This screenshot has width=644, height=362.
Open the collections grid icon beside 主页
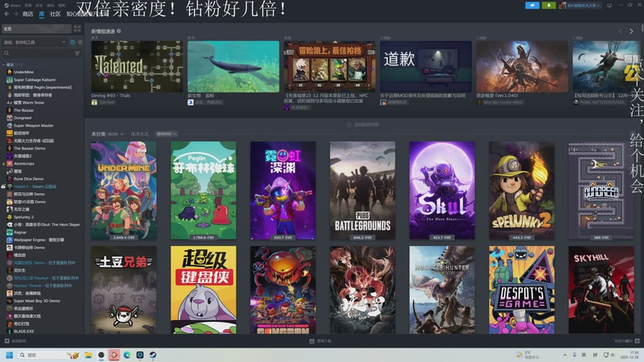click(77, 29)
